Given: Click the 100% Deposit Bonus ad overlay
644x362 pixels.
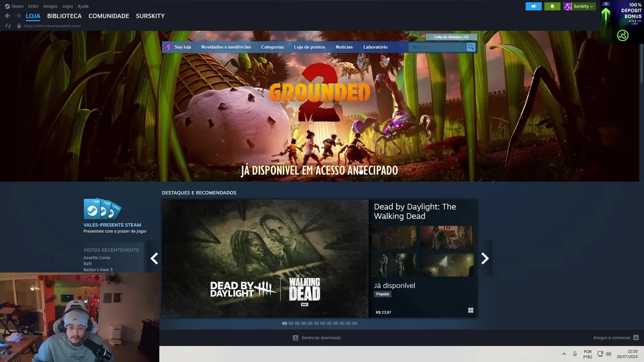Looking at the screenshot, I should pos(622,21).
